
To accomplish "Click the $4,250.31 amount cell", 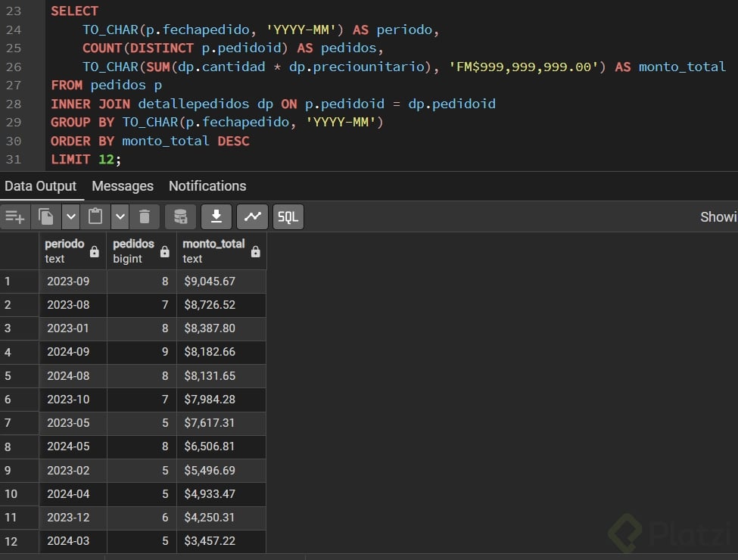I will (221, 518).
